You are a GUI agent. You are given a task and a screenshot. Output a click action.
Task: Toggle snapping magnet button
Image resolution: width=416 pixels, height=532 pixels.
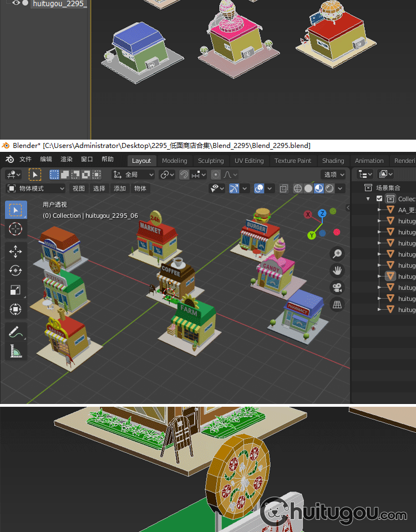coord(184,175)
